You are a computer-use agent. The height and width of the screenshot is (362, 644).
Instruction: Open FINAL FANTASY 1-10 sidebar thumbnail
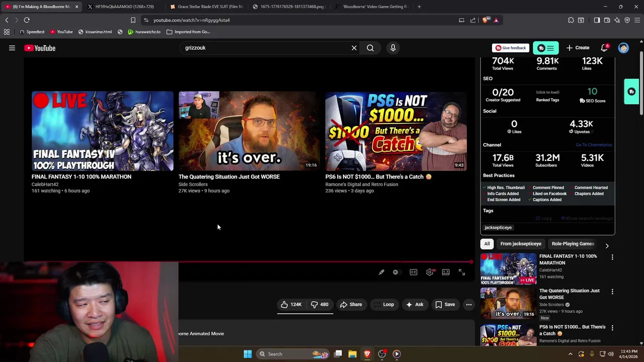[x=508, y=269]
